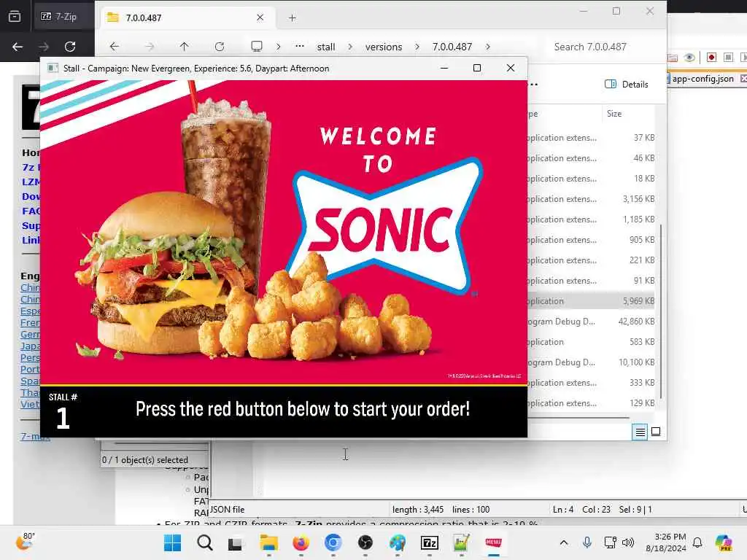Open File Explorer from taskbar
747x560 pixels.
tap(268, 542)
